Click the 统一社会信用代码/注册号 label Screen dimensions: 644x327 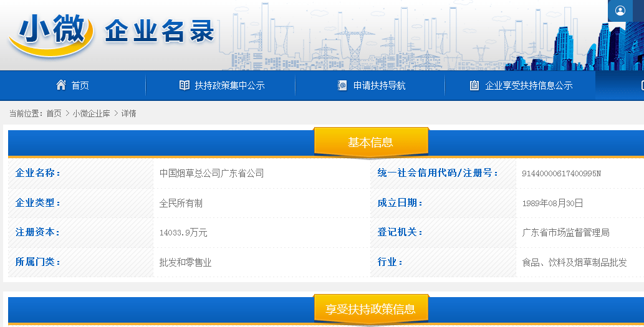[438, 173]
